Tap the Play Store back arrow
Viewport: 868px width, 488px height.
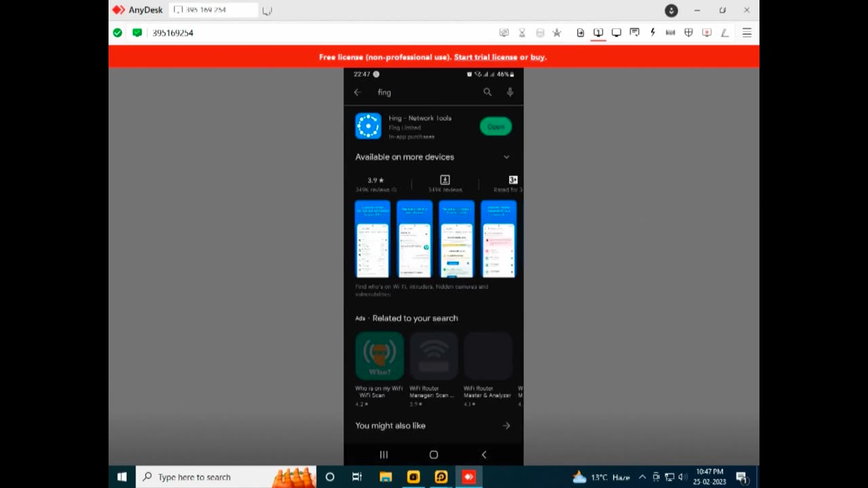[x=357, y=92]
